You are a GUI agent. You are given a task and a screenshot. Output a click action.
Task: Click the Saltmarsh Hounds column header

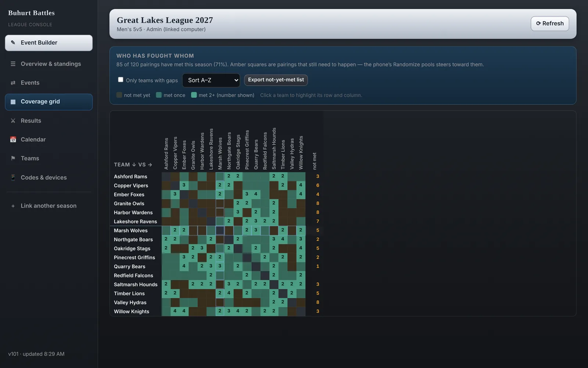tap(274, 149)
